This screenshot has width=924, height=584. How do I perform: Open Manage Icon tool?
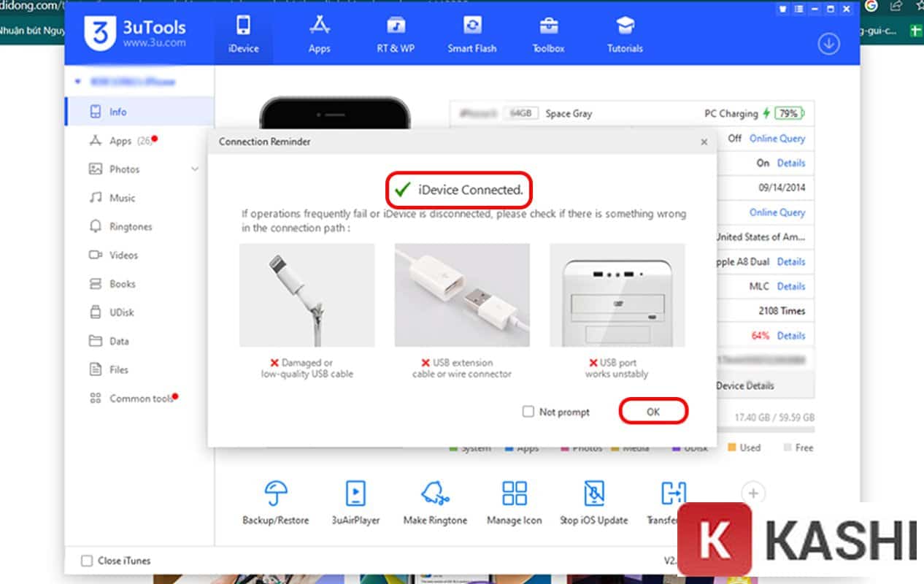pyautogui.click(x=514, y=500)
